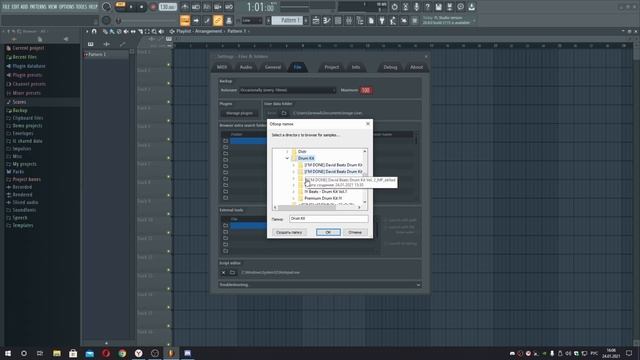Image resolution: width=640 pixels, height=360 pixels.
Task: Click the Windows Start button
Action: point(8,353)
